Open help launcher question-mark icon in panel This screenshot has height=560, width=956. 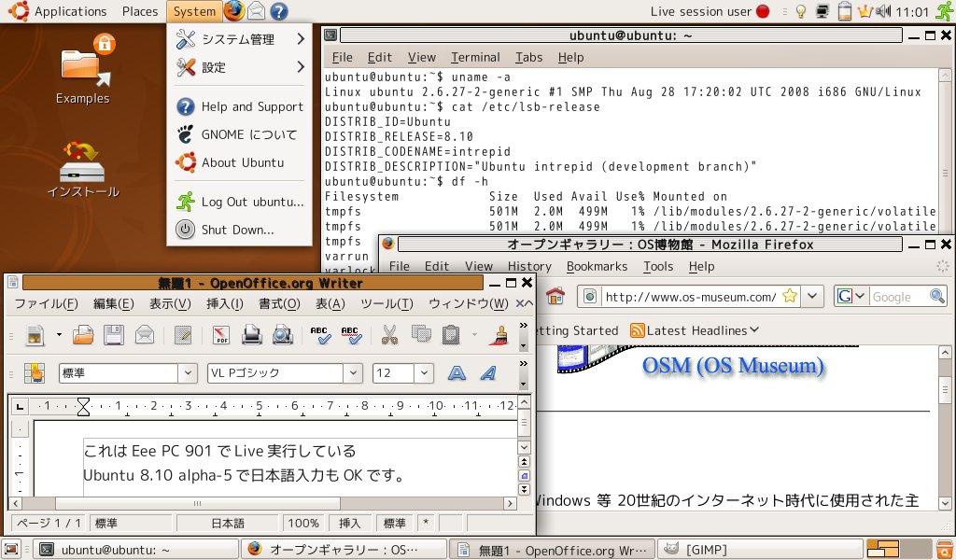pyautogui.click(x=278, y=11)
